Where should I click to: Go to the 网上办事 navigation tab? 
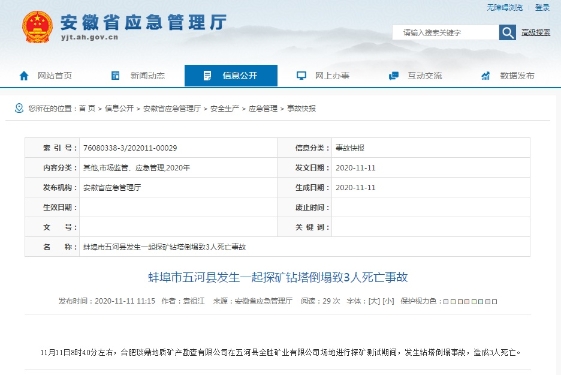coord(323,76)
